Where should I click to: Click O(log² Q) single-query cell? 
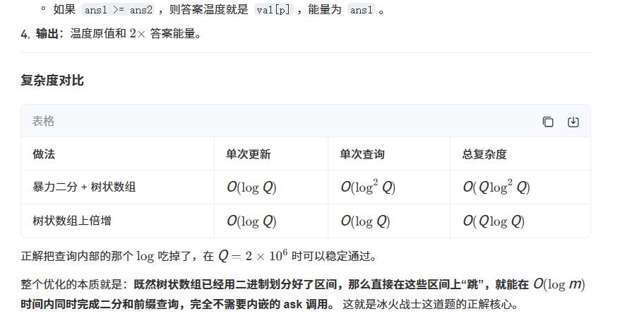[x=368, y=187]
